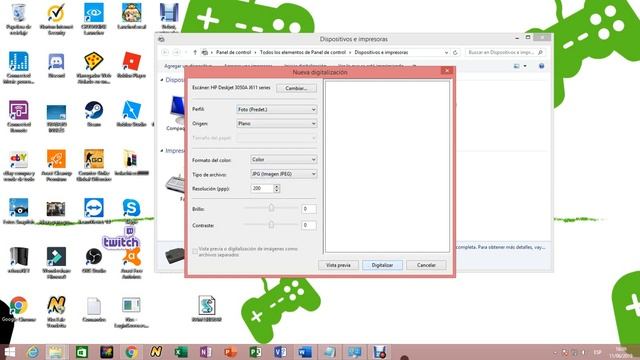This screenshot has width=640, height=360.
Task: Open the Discord desktop icon
Action: point(56,65)
